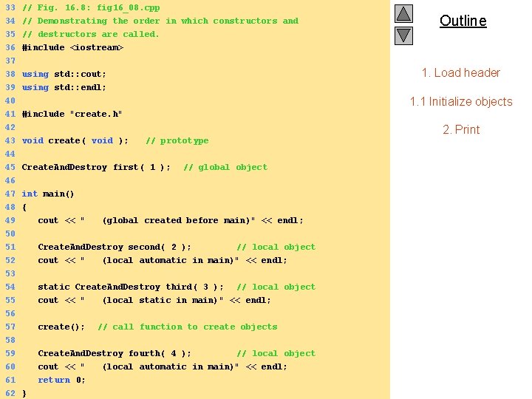
Task: Click the 'using std::endl;' line
Action: click(x=64, y=87)
